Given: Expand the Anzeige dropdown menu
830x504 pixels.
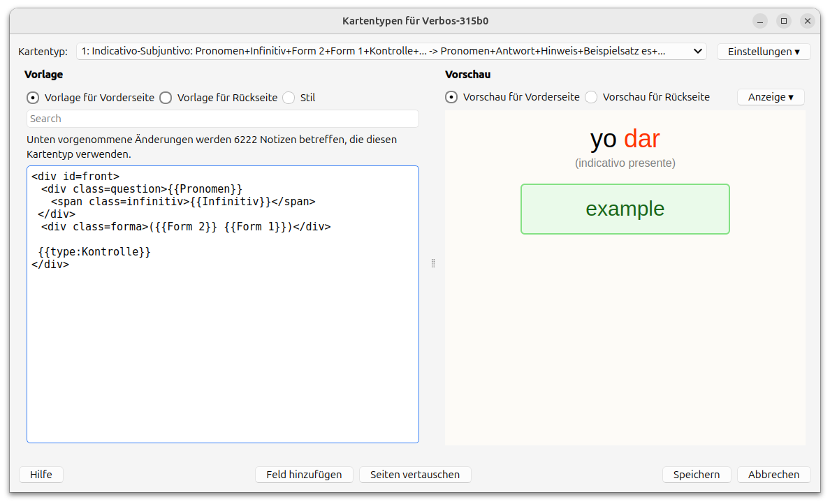Looking at the screenshot, I should (x=771, y=97).
